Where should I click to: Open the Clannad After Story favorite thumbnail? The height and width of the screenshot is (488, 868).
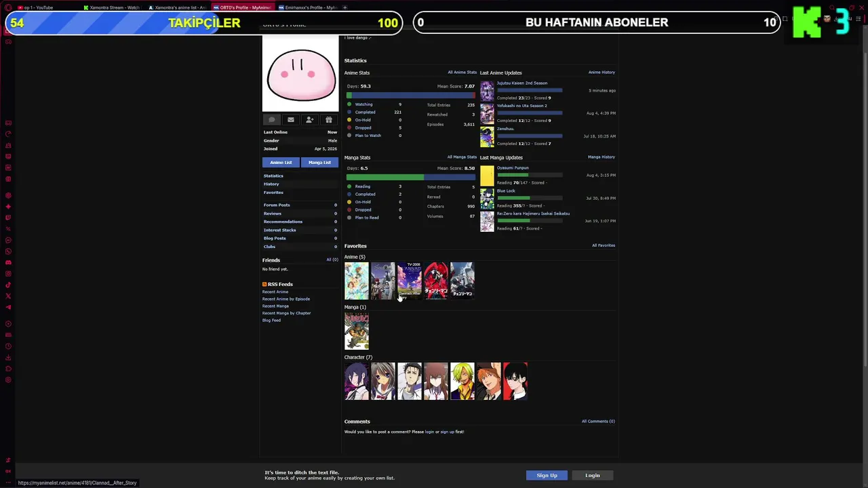click(x=409, y=281)
